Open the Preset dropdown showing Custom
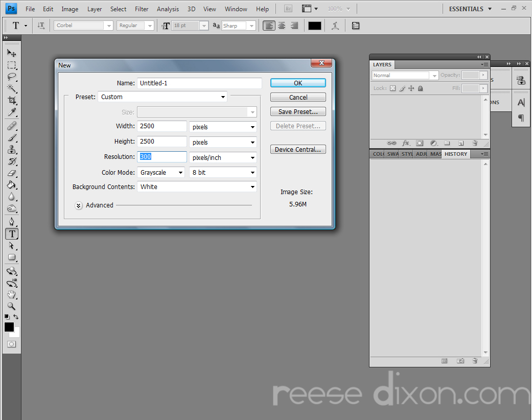This screenshot has width=532, height=420. (x=163, y=97)
